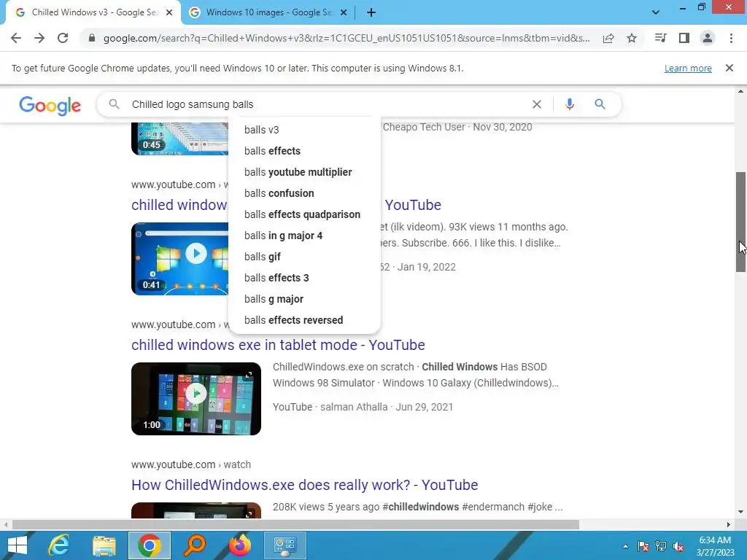The height and width of the screenshot is (560, 747).
Task: Go back to the previous page
Action: click(x=16, y=38)
